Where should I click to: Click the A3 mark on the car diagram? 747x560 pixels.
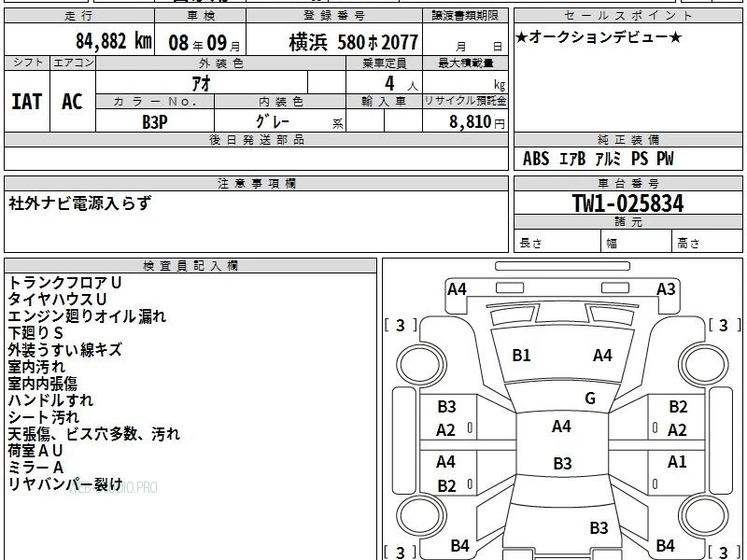click(666, 289)
